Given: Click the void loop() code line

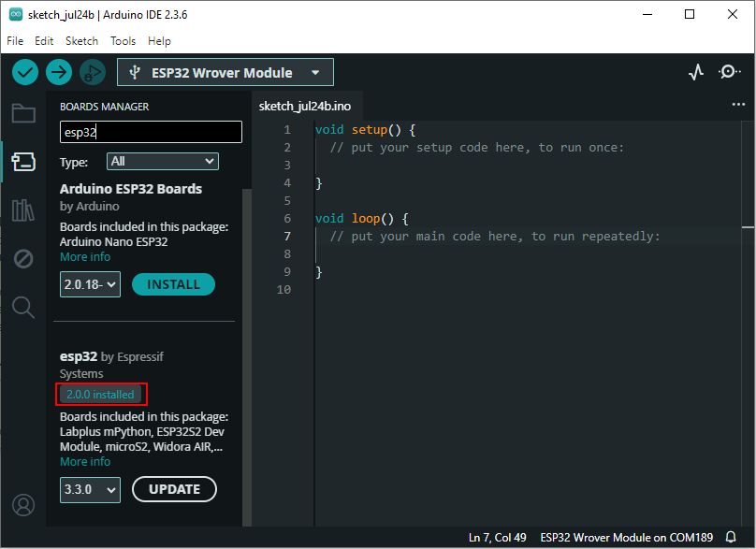Looking at the screenshot, I should click(362, 218).
